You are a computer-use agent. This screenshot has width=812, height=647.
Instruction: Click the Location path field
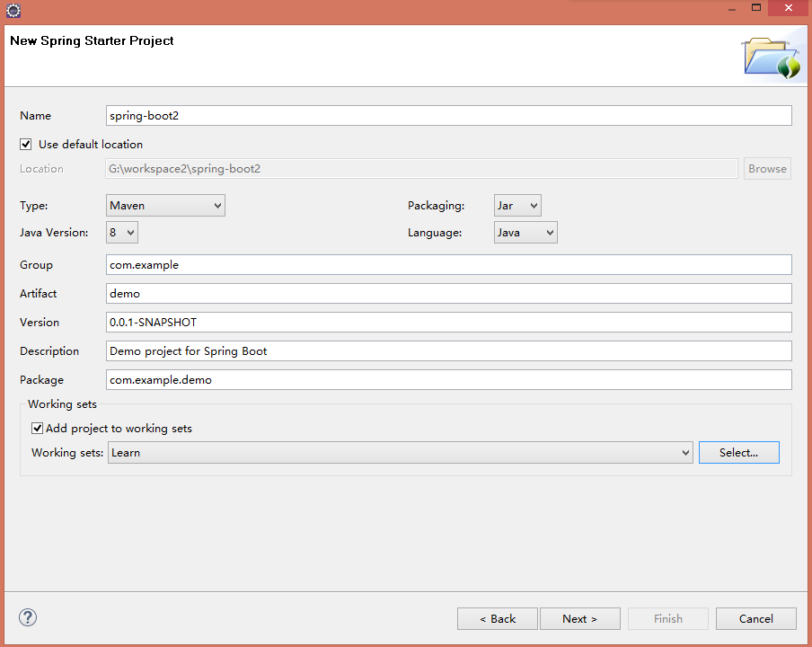[x=421, y=169]
